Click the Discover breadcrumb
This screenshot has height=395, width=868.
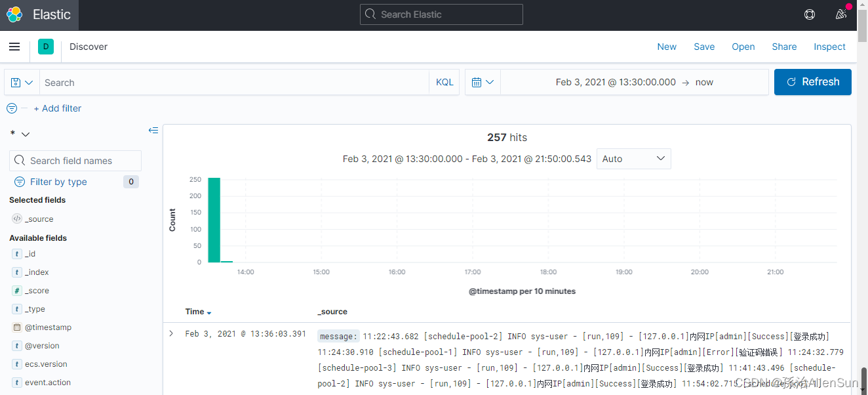[x=89, y=47]
